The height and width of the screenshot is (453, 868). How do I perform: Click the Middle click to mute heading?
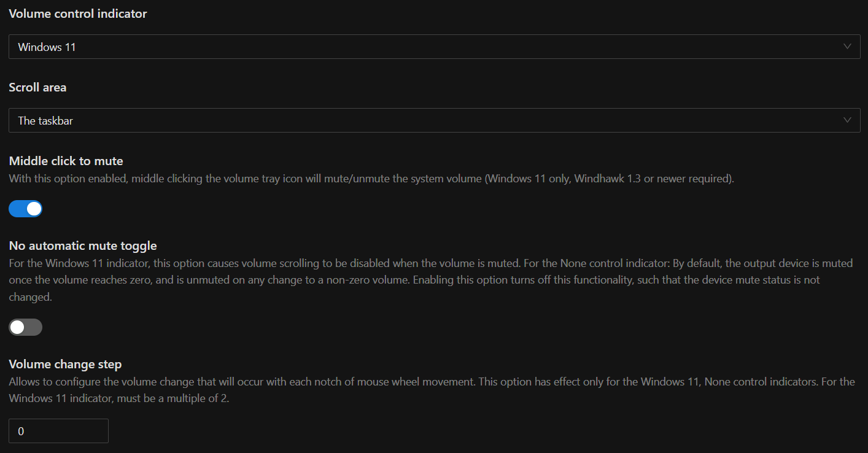pos(66,161)
